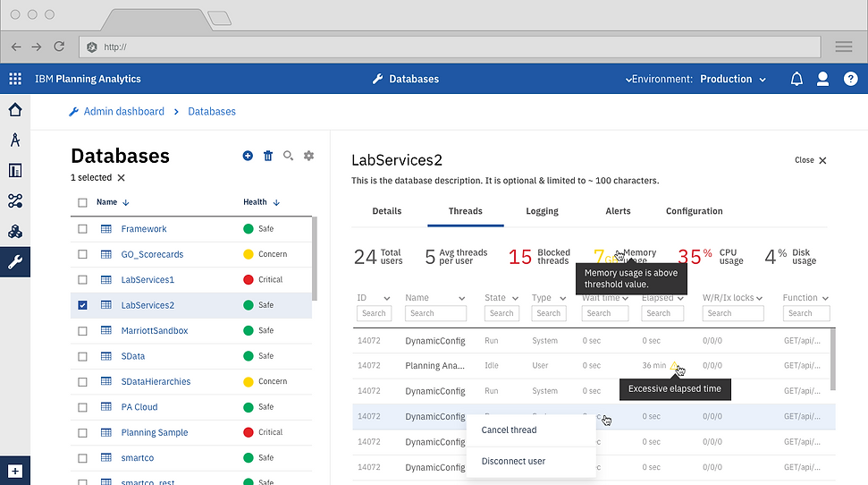Sort databases by Health column arrow
The height and width of the screenshot is (485, 868).
[276, 203]
